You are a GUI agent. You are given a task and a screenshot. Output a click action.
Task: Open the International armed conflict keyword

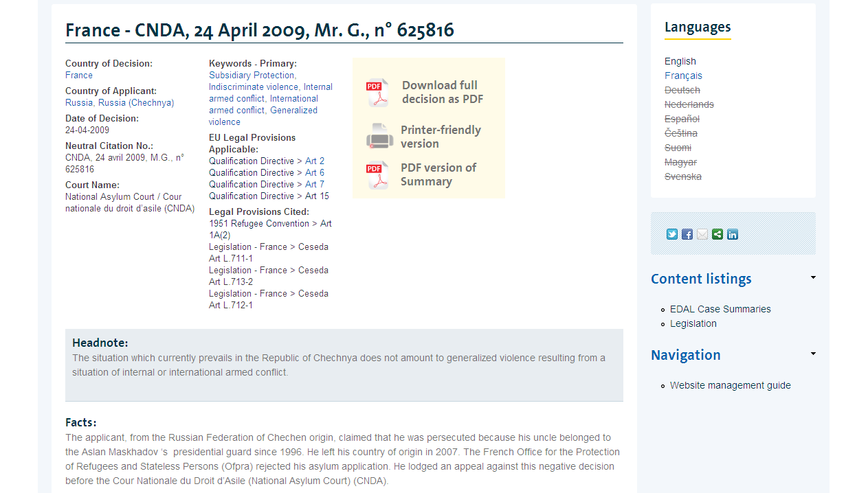[x=264, y=104]
